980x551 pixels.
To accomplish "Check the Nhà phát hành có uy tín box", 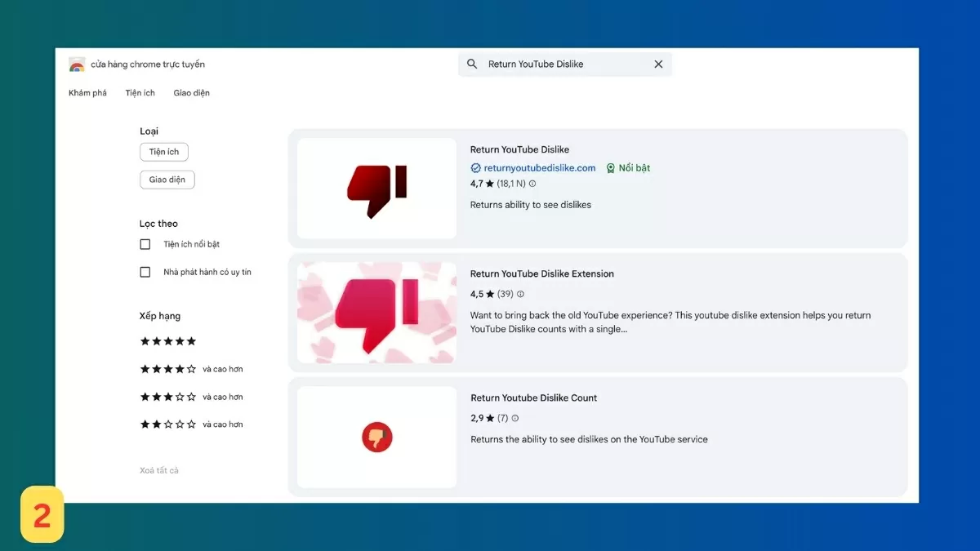I will coord(145,272).
